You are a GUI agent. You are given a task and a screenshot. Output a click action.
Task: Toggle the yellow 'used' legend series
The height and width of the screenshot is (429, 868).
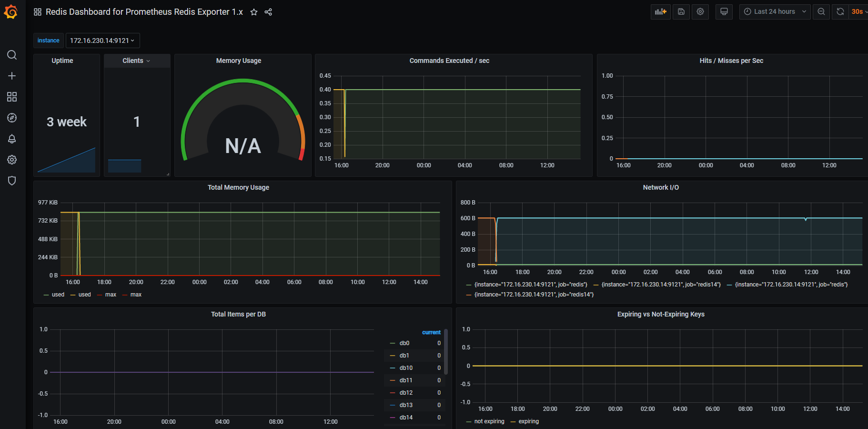(x=84, y=295)
